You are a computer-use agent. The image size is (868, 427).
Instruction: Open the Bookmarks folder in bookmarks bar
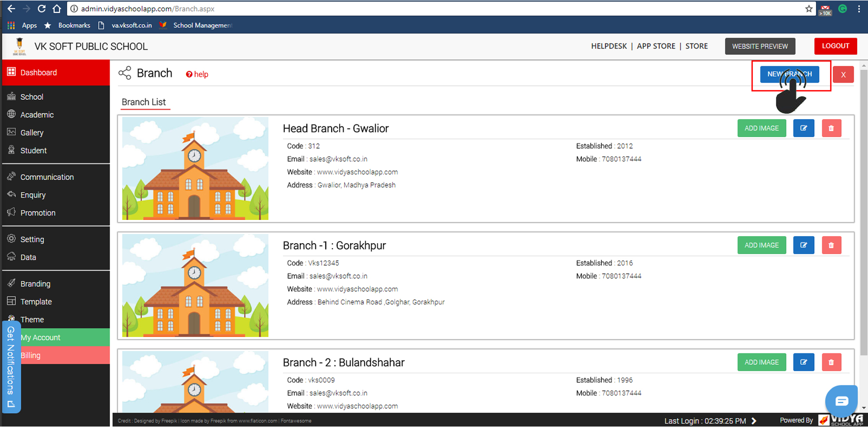(x=67, y=25)
